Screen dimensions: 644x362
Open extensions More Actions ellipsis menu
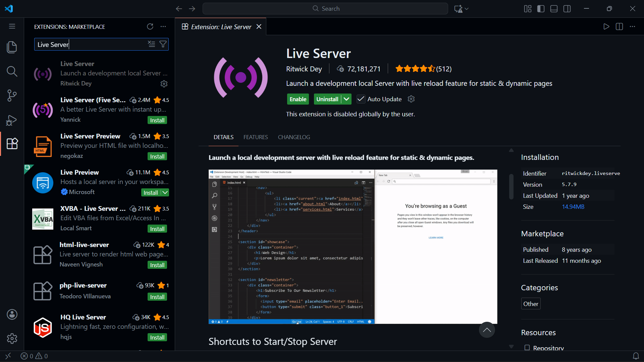(163, 26)
